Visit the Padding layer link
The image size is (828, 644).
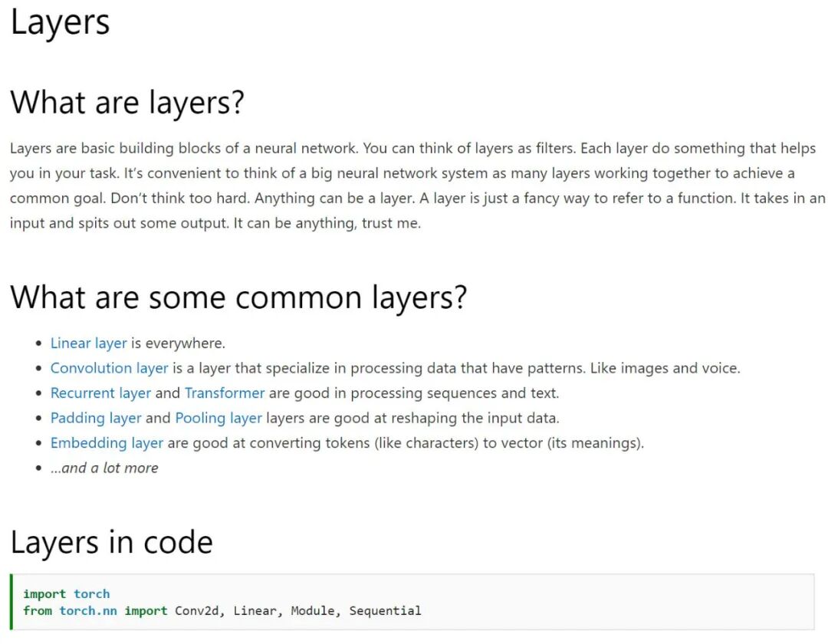point(96,418)
